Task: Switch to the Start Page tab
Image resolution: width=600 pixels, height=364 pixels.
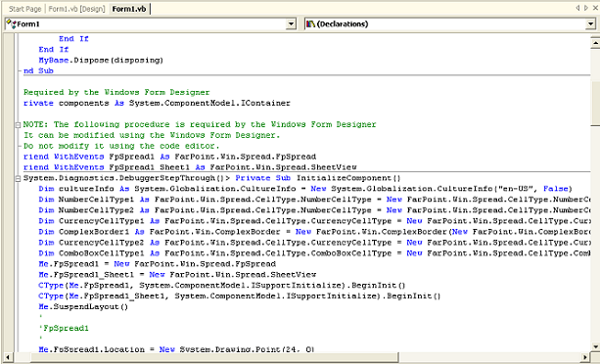Action: [x=24, y=9]
